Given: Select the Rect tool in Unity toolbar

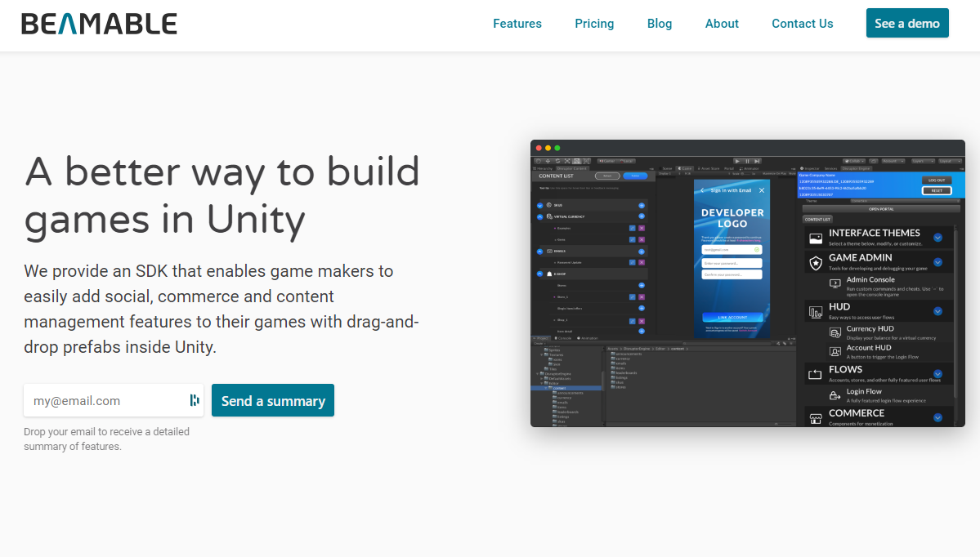Looking at the screenshot, I should tap(577, 161).
